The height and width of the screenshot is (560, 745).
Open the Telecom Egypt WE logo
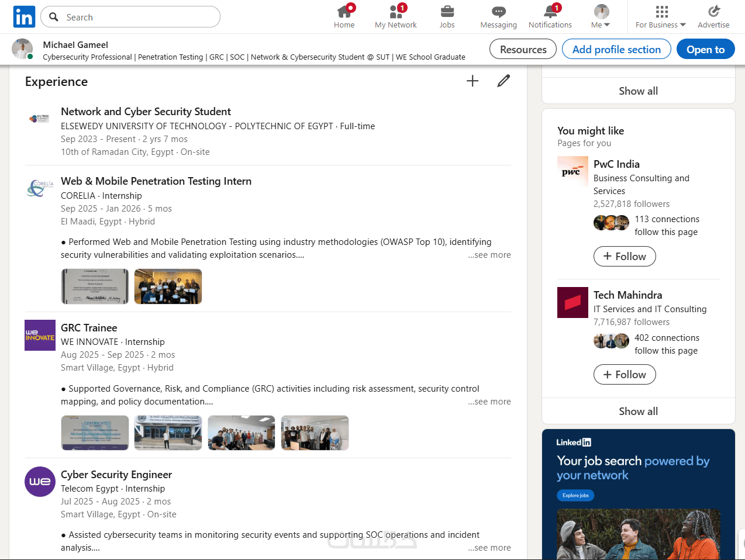40,482
